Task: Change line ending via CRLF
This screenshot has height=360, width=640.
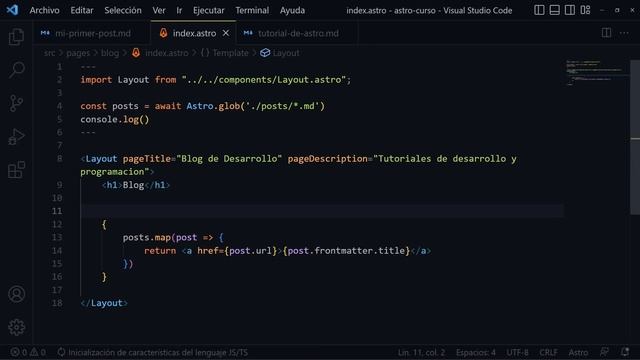Action: tap(548, 352)
